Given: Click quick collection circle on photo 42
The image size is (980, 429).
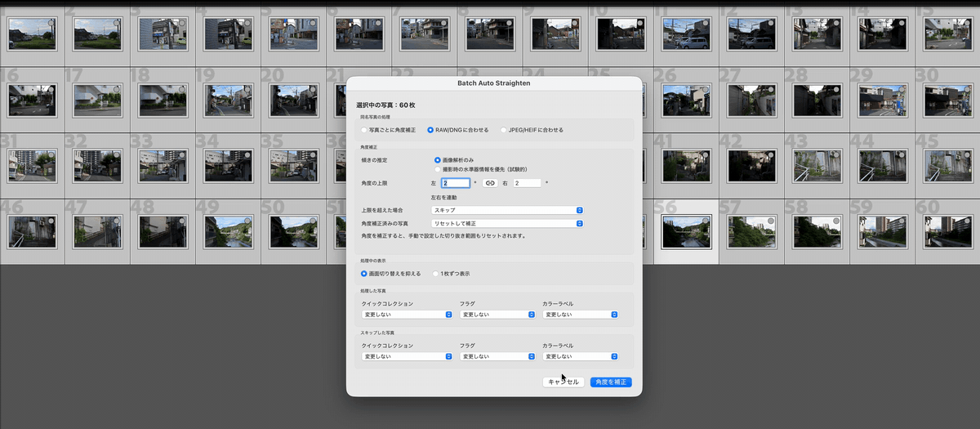Looking at the screenshot, I should click(x=770, y=155).
